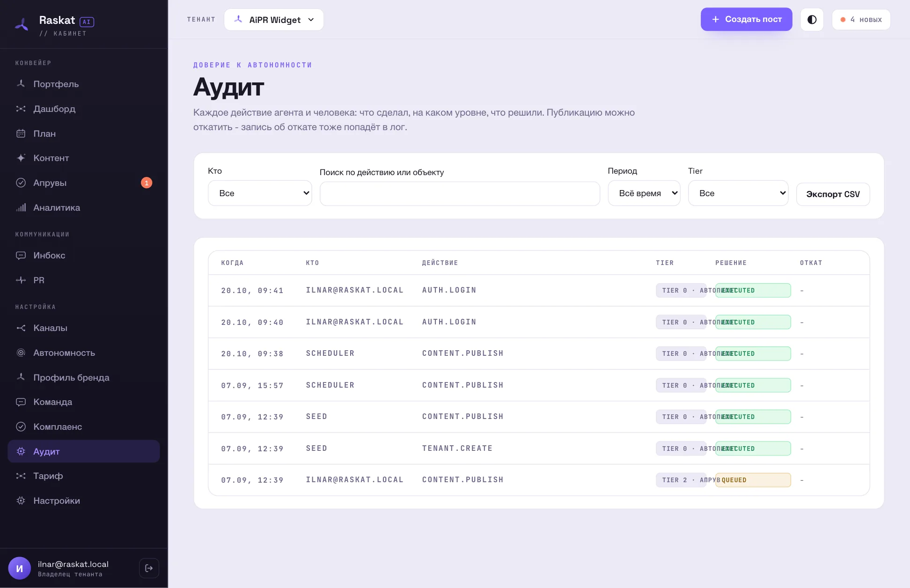Click the Профиль бренда icon
Screen dimensions: 910x588
pyautogui.click(x=21, y=377)
